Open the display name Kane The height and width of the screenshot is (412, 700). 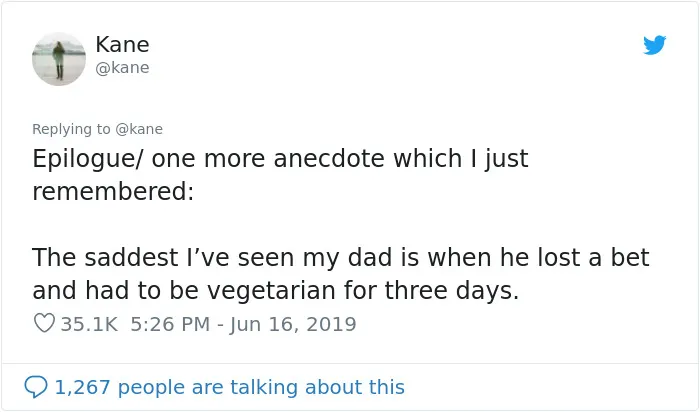click(122, 45)
